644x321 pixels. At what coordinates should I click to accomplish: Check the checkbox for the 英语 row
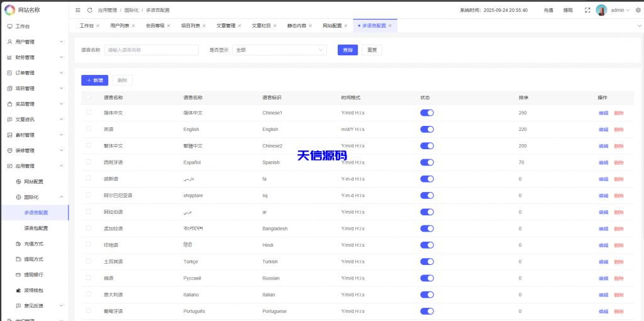click(88, 129)
